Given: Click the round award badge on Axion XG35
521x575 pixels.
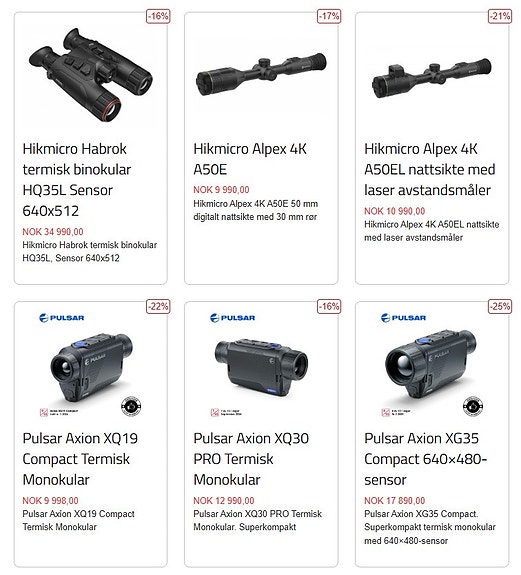Looking at the screenshot, I should click(473, 406).
